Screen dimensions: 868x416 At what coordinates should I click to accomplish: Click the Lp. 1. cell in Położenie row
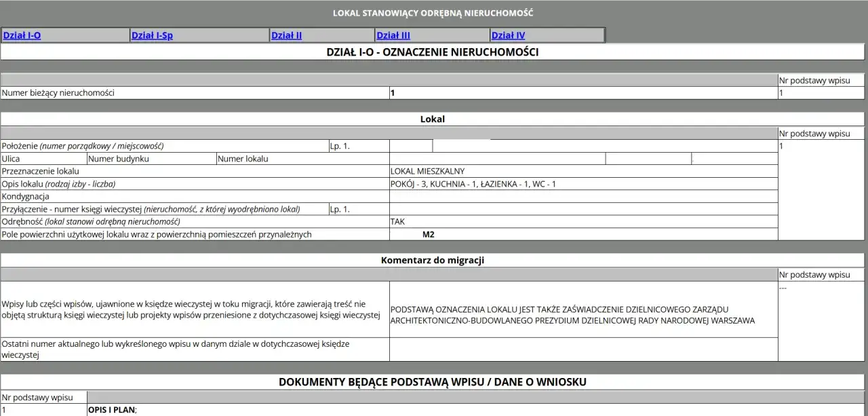(358, 145)
